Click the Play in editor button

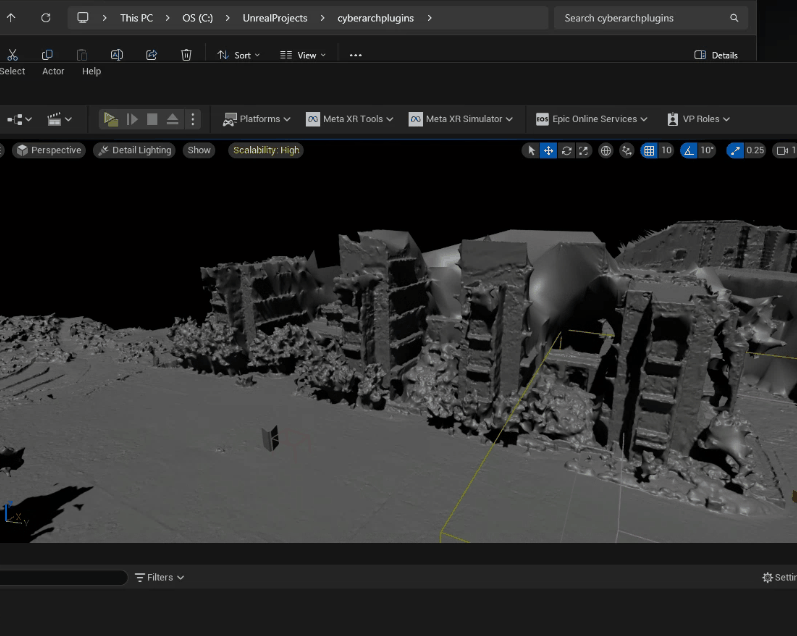(110, 119)
